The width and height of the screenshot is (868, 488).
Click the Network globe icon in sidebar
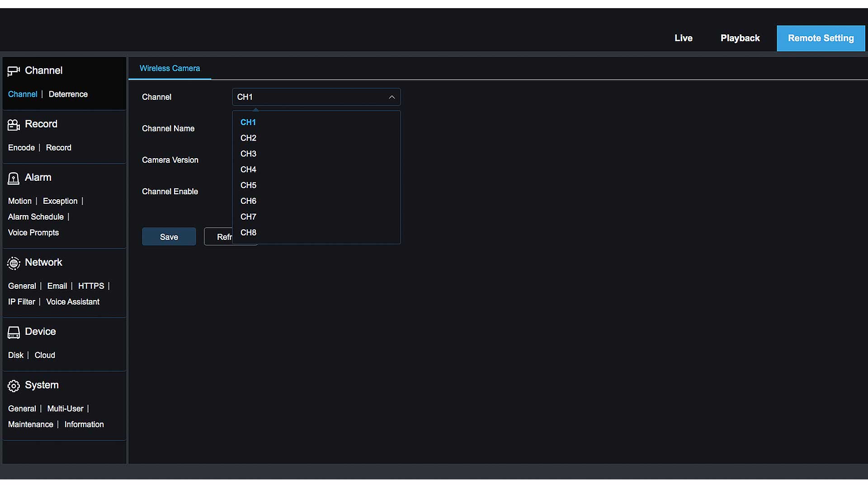[13, 263]
